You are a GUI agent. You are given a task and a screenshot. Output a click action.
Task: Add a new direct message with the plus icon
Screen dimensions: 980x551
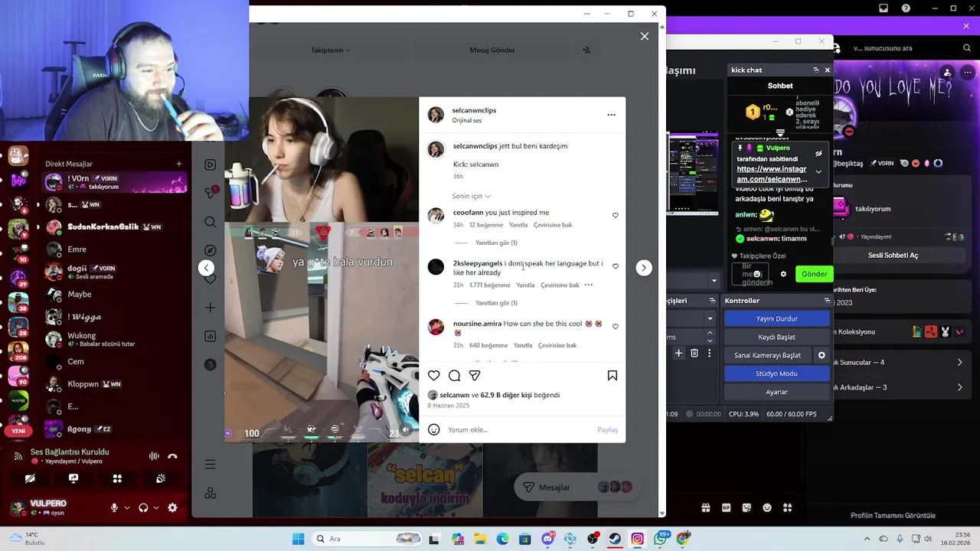pyautogui.click(x=179, y=164)
